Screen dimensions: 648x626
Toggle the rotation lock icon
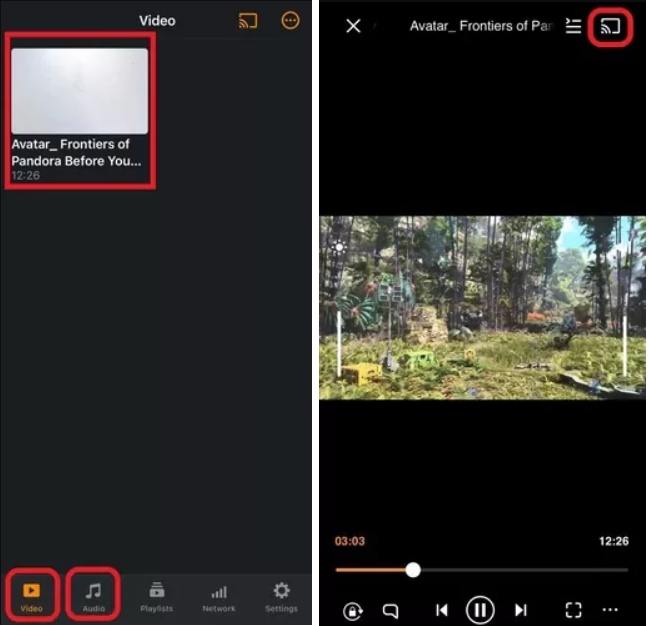(x=353, y=611)
